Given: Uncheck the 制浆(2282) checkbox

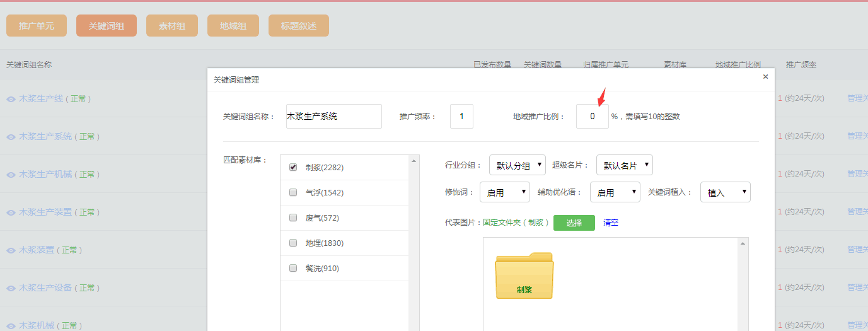Looking at the screenshot, I should (x=293, y=167).
